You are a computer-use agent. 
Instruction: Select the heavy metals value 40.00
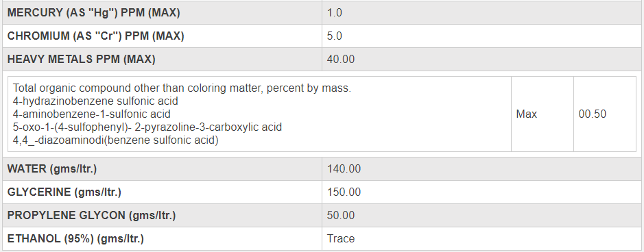coord(340,60)
